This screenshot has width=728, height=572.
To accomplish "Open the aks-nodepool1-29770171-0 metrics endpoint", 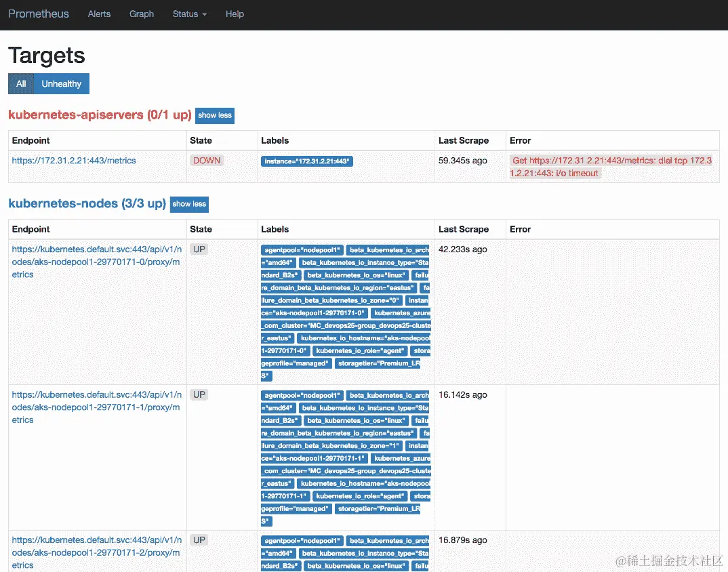I will coord(96,262).
